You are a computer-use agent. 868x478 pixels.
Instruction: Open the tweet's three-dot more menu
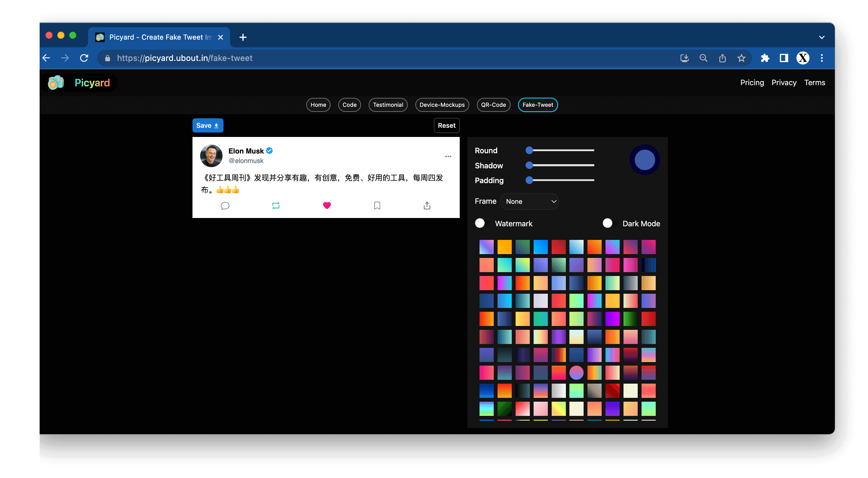[448, 156]
